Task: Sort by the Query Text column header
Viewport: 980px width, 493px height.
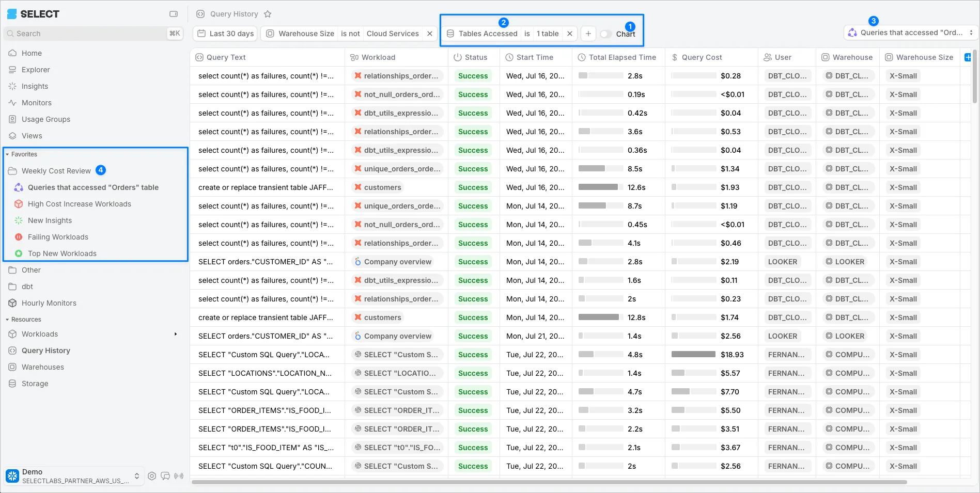Action: (x=267, y=57)
